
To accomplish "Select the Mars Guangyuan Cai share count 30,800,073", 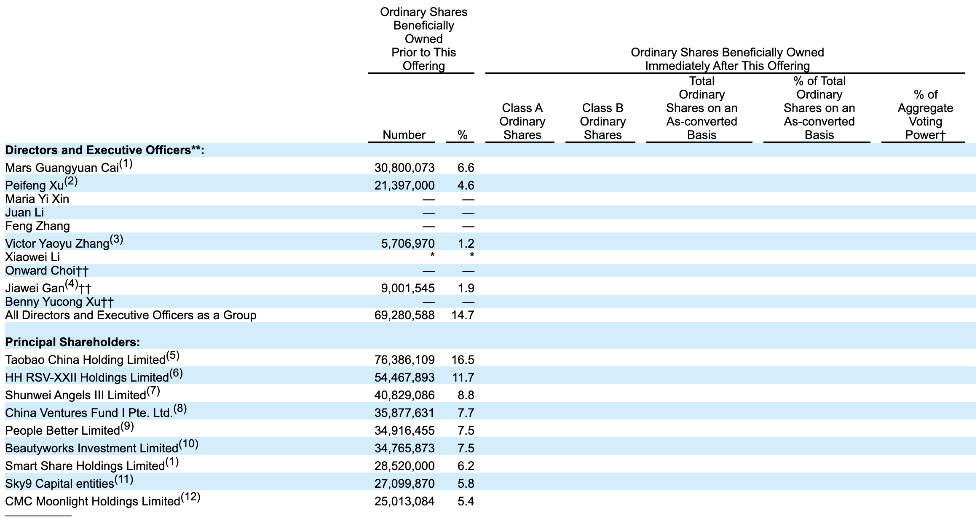I will [x=404, y=168].
